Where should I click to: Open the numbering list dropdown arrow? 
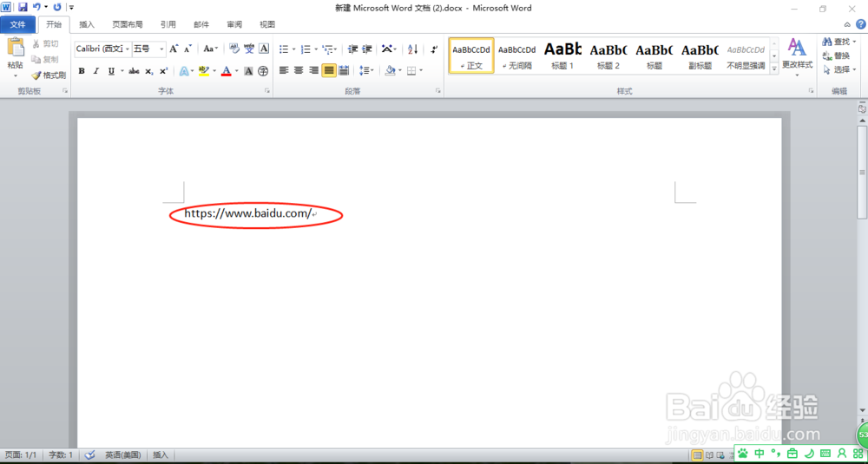click(316, 49)
